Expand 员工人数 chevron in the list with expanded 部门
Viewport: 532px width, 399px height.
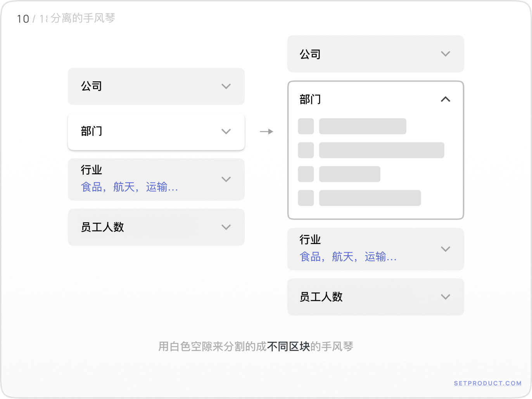[x=446, y=297]
